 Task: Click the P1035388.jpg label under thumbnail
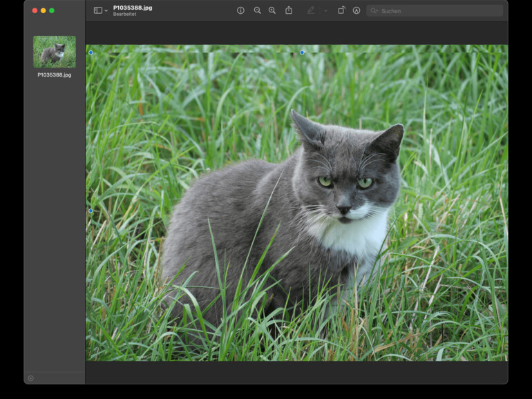55,75
